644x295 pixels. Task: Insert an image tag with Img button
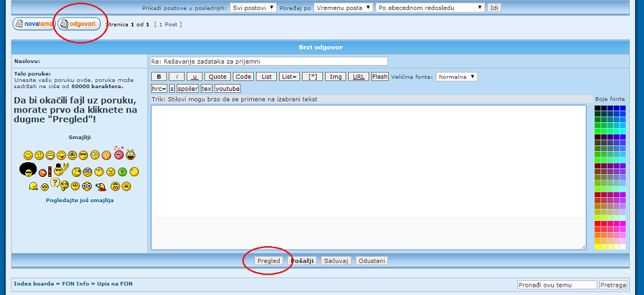pos(336,77)
